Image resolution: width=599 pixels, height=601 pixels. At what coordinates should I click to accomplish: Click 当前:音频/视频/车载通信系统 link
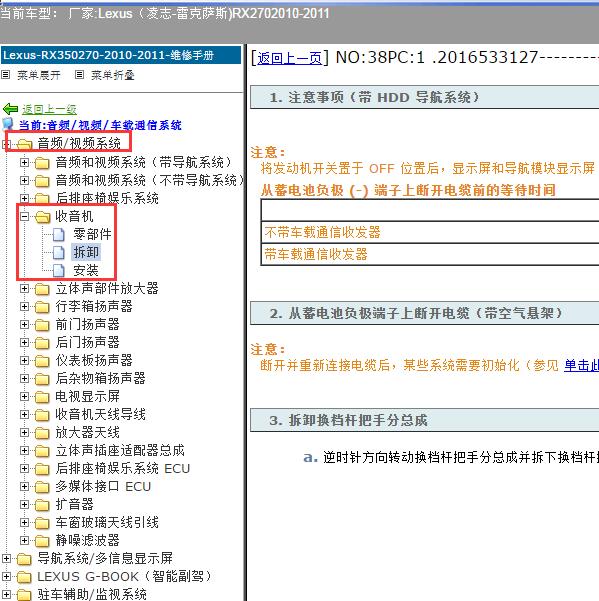point(100,125)
